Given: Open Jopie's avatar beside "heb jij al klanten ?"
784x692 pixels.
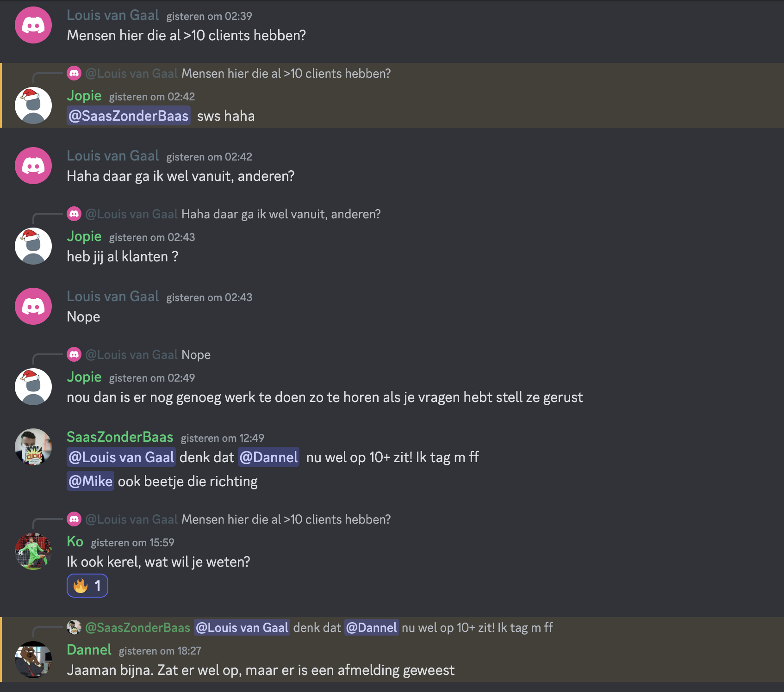Looking at the screenshot, I should [33, 246].
